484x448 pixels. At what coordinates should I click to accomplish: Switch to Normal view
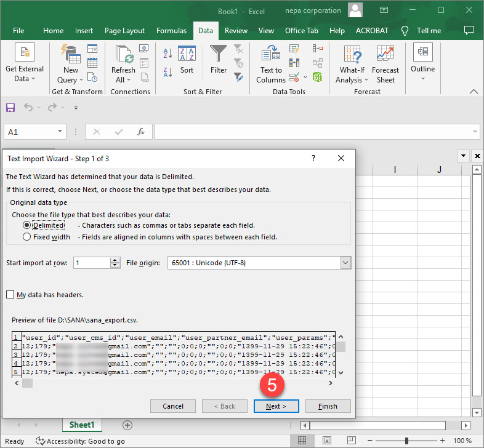tap(302, 441)
